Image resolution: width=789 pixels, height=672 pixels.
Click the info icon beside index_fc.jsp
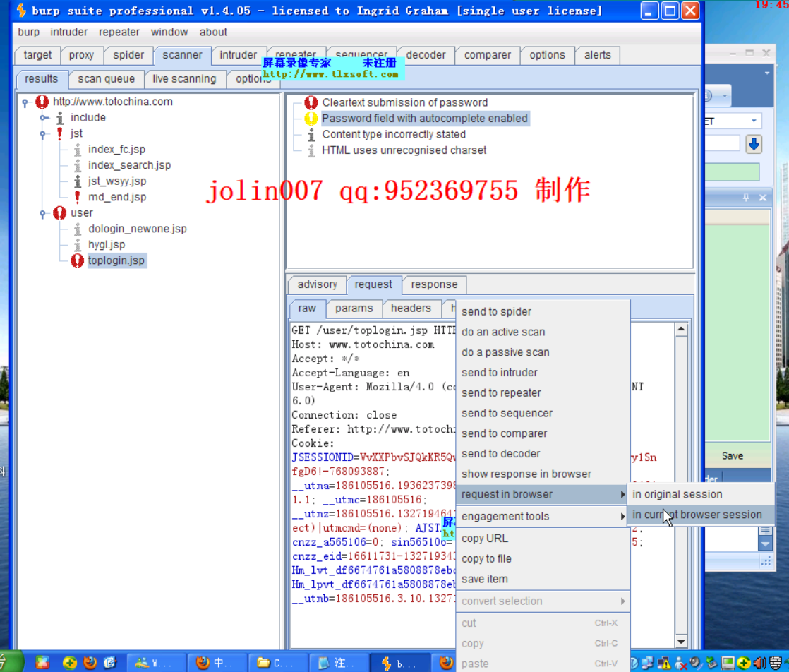coord(78,150)
